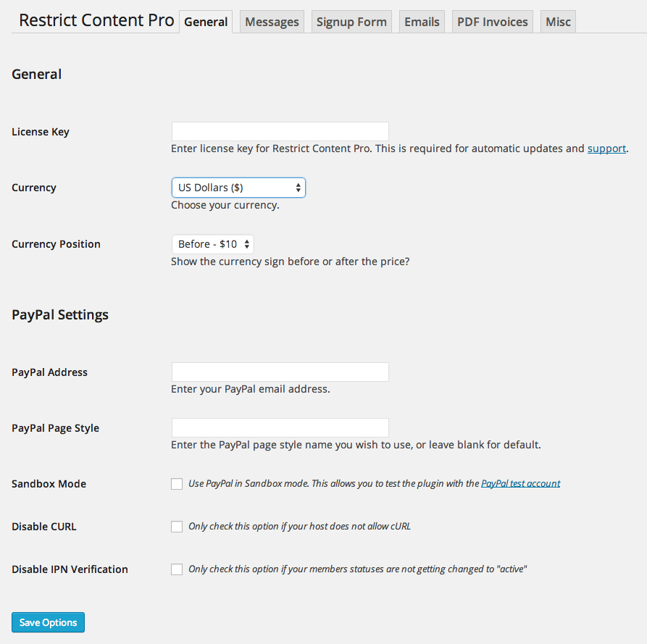Select the Misc tab
The height and width of the screenshot is (644, 647).
[558, 22]
